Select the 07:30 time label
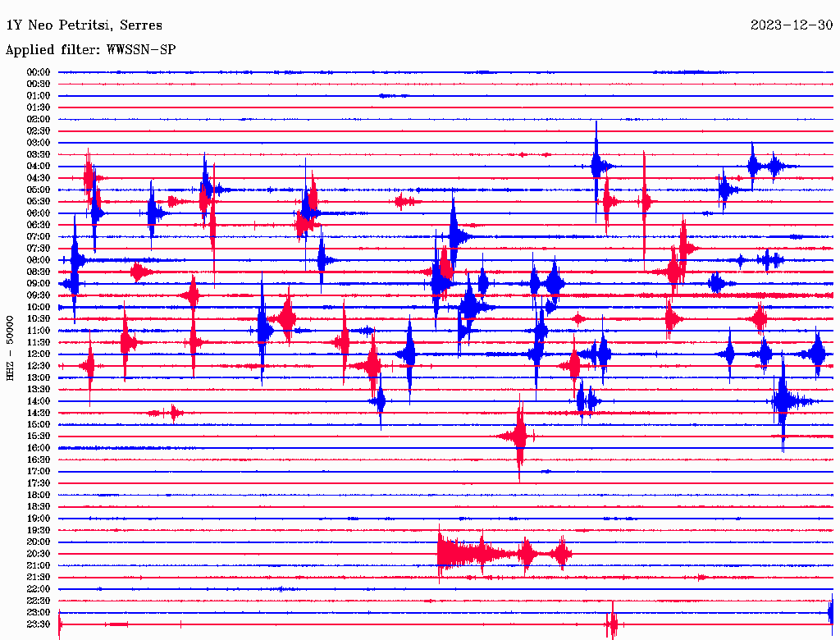 pos(39,248)
